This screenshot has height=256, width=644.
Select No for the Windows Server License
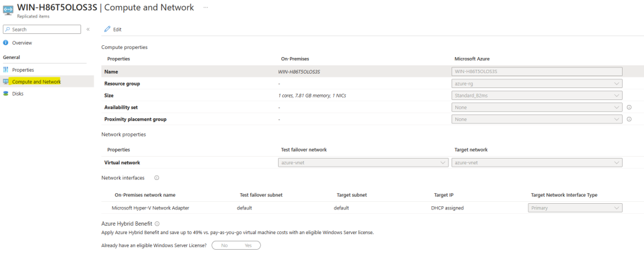(225, 245)
